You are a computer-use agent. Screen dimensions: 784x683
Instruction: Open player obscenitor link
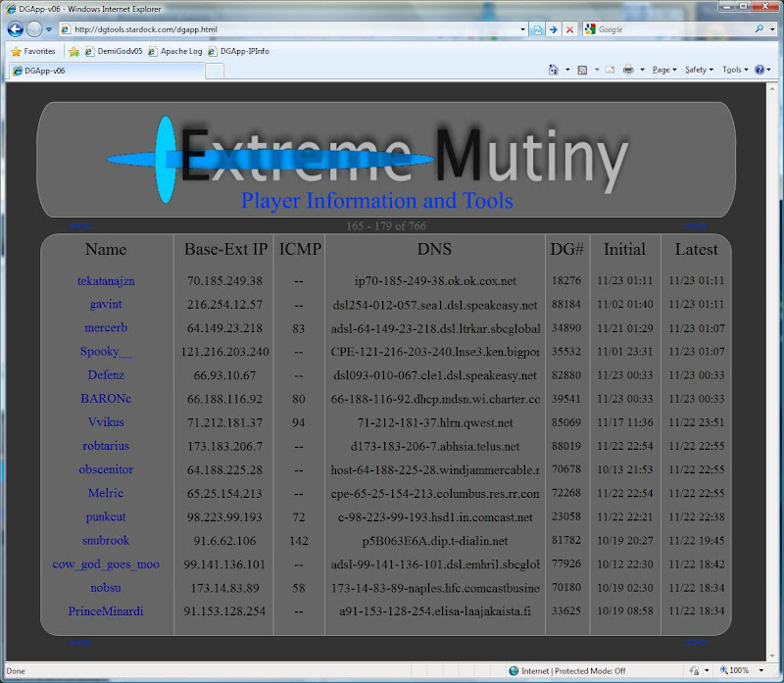click(x=106, y=469)
